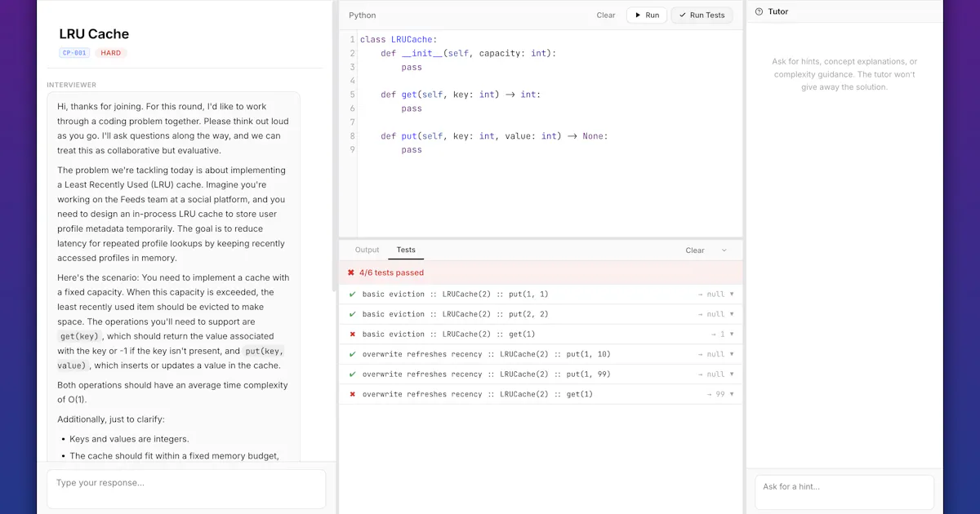Click the '→ 99' result value

click(x=715, y=394)
